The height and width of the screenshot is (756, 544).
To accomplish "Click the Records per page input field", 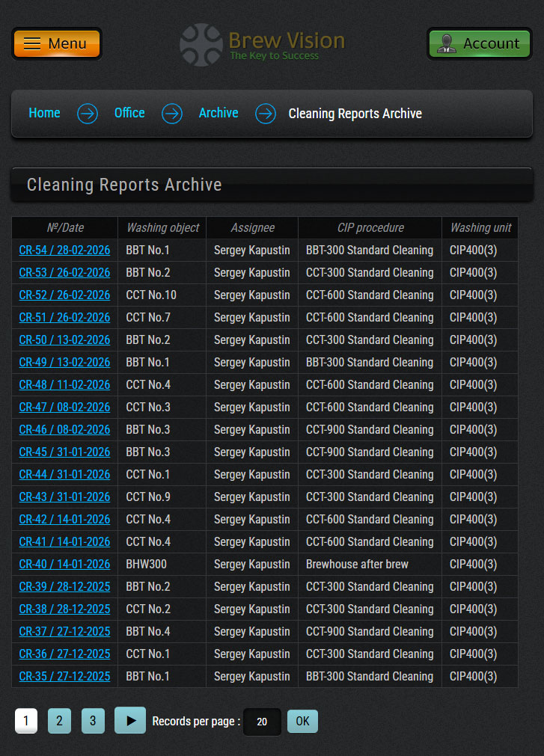I will 262,722.
